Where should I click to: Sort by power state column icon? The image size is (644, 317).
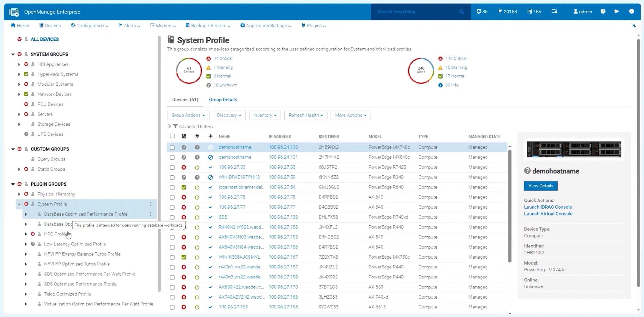point(197,136)
